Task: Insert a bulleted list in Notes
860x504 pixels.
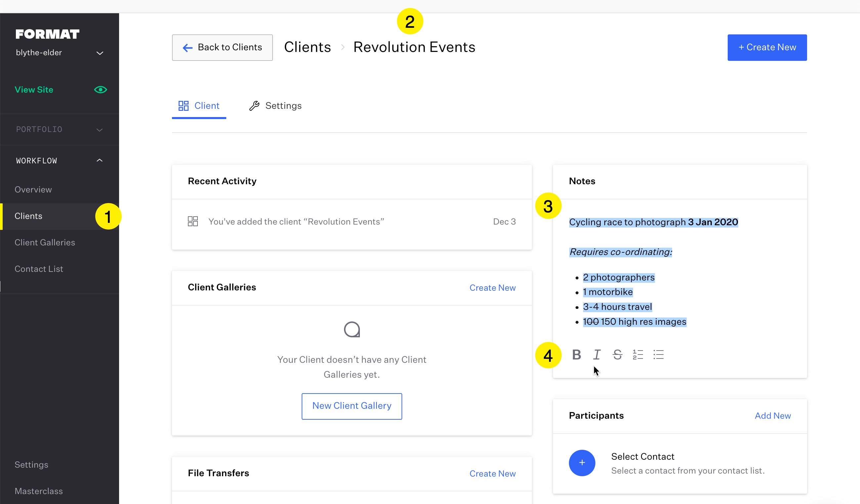Action: (658, 355)
